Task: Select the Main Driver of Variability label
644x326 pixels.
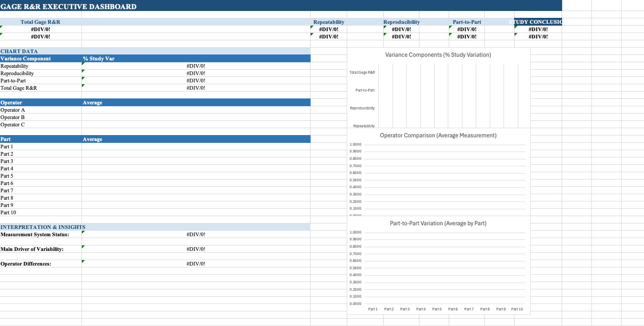Action: (32, 249)
